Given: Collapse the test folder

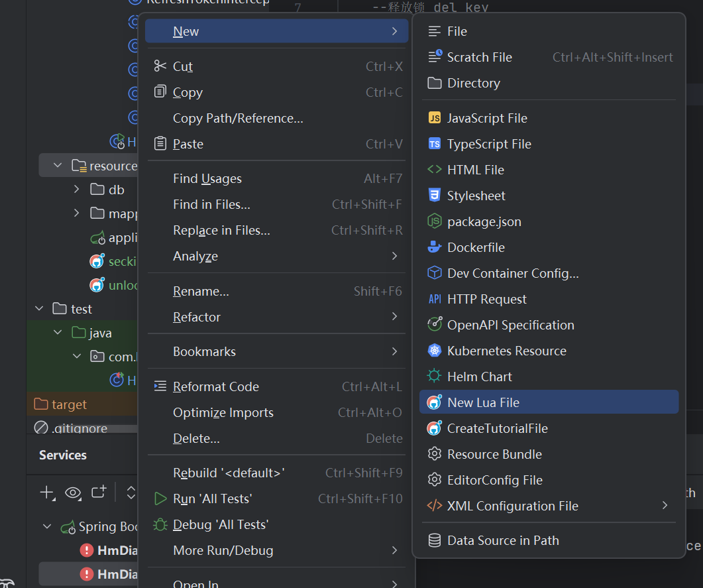Looking at the screenshot, I should (39, 308).
